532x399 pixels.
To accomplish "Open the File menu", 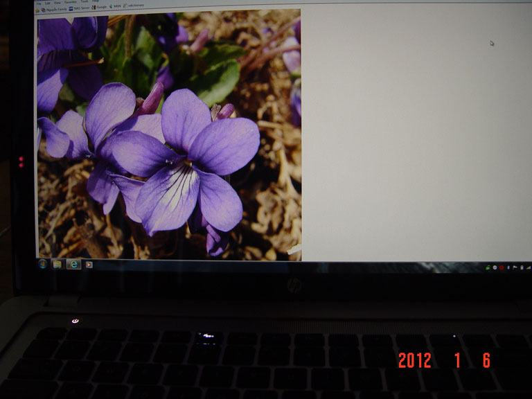I will click(x=38, y=3).
